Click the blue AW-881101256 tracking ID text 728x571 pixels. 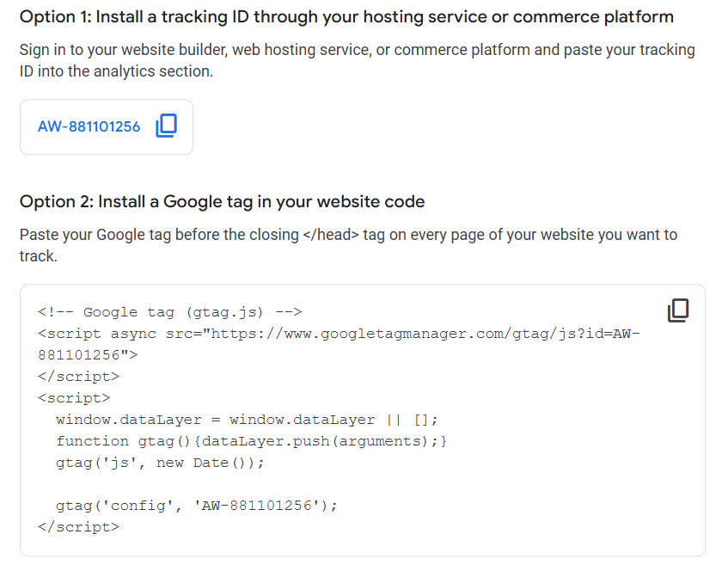coord(89,126)
